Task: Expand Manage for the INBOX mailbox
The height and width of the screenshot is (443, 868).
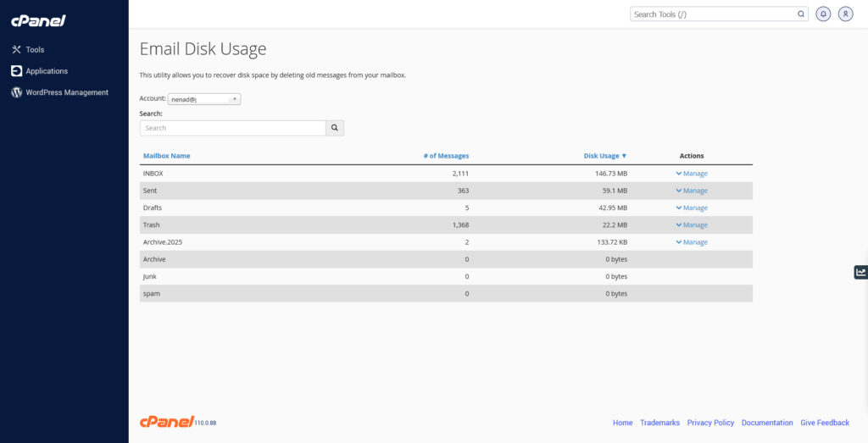Action: (692, 174)
